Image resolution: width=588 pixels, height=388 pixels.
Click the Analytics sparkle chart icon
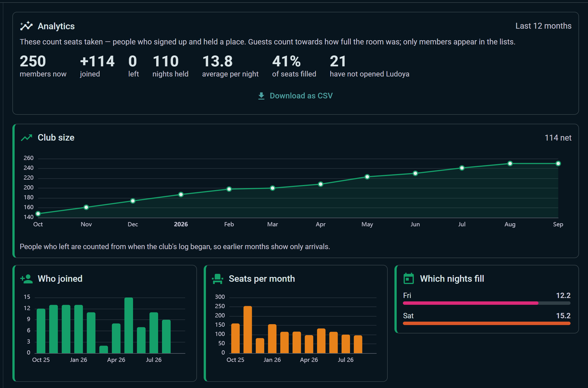26,26
